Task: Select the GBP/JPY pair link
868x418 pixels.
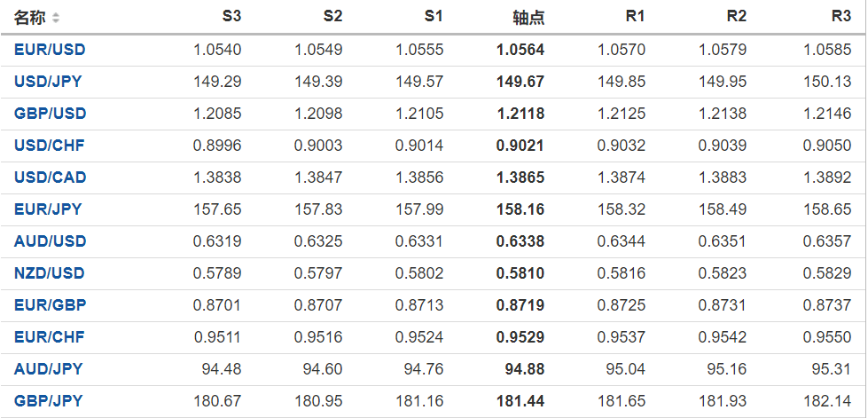Action: pyautogui.click(x=48, y=401)
